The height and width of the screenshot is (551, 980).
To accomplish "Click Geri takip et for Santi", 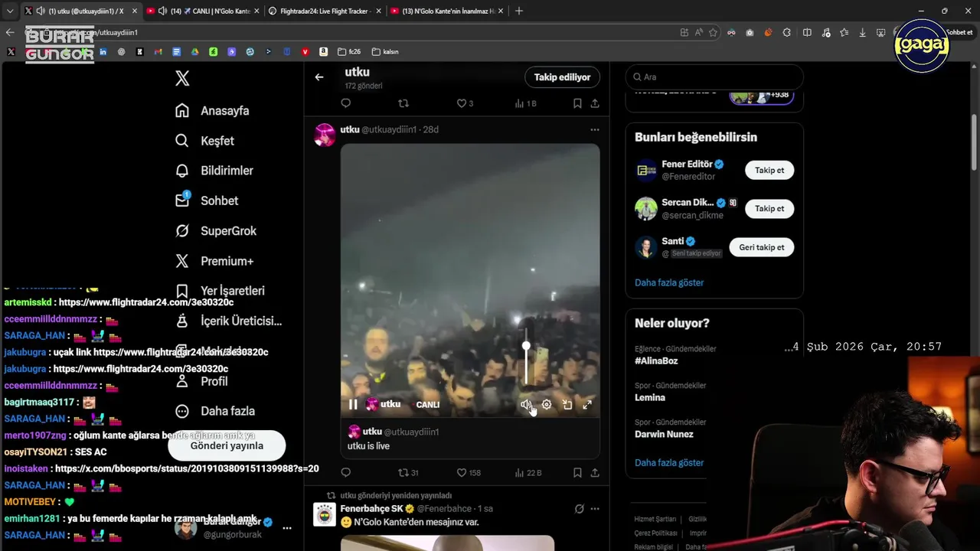I will tap(762, 247).
